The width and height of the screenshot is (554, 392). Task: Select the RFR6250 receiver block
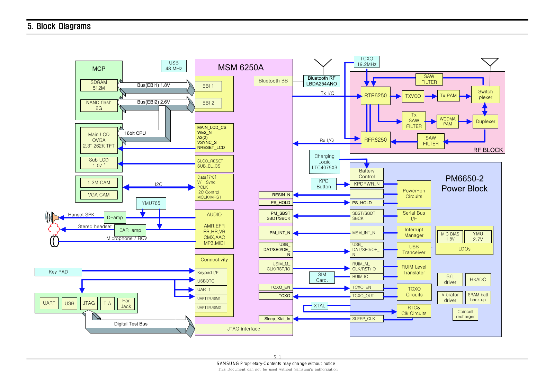tap(376, 140)
